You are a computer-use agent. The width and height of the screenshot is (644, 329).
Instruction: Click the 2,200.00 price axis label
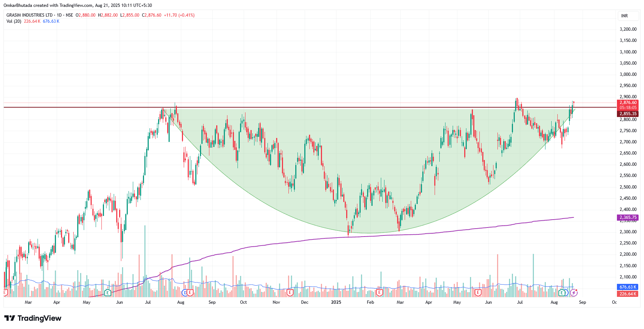click(x=628, y=254)
